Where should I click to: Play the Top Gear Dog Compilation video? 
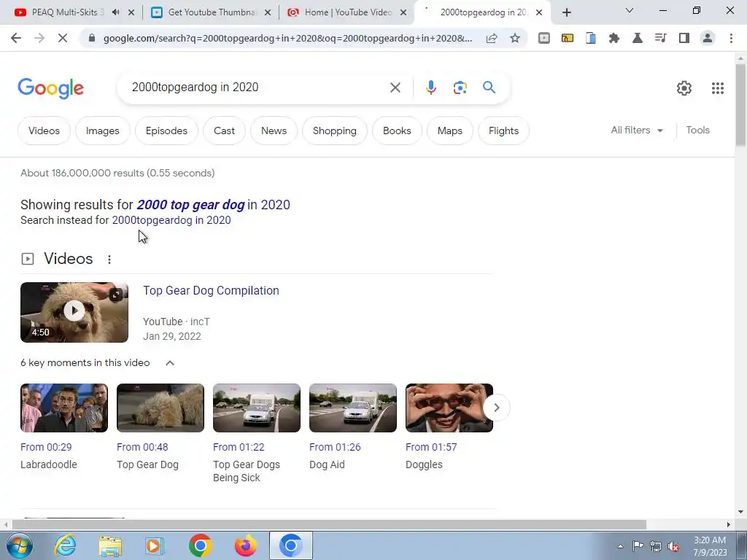tap(74, 311)
